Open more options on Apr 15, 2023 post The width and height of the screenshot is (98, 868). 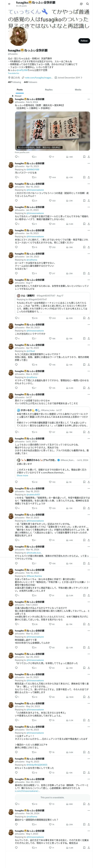(89, 163)
